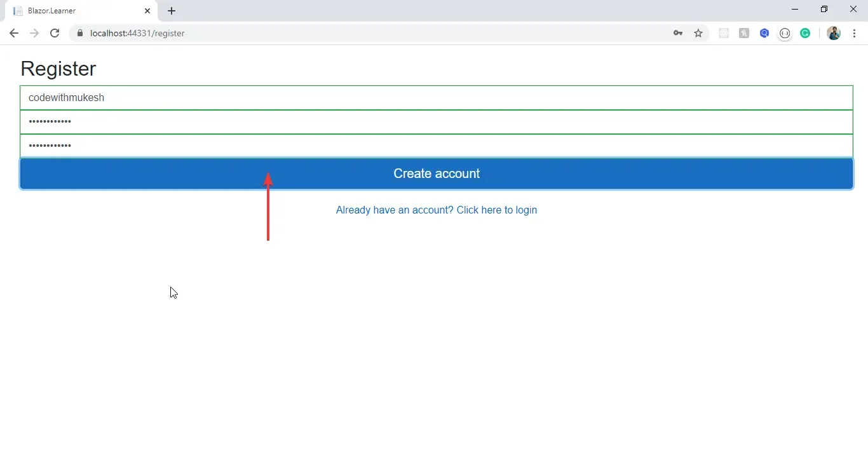
Task: Click the site security padlock icon
Action: (x=79, y=33)
